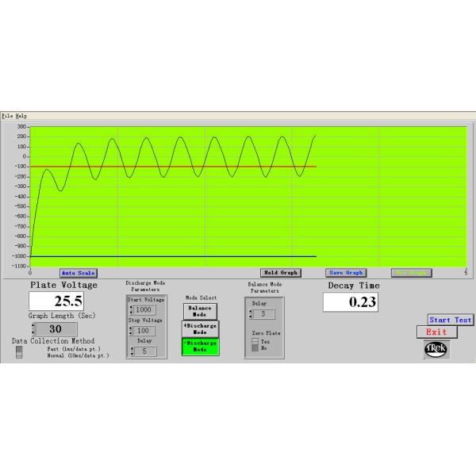The width and height of the screenshot is (476, 476).
Task: Click the Balance Delay stepper arrows
Action: pyautogui.click(x=251, y=314)
